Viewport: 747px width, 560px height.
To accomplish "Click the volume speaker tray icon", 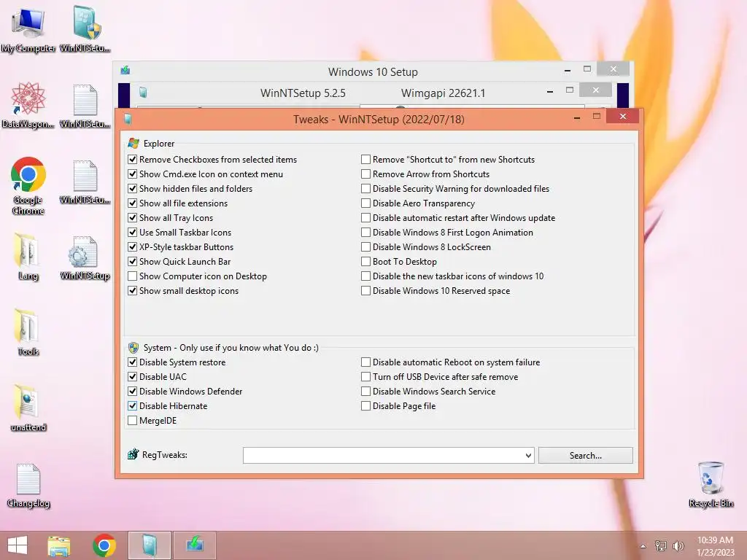I will click(x=678, y=546).
